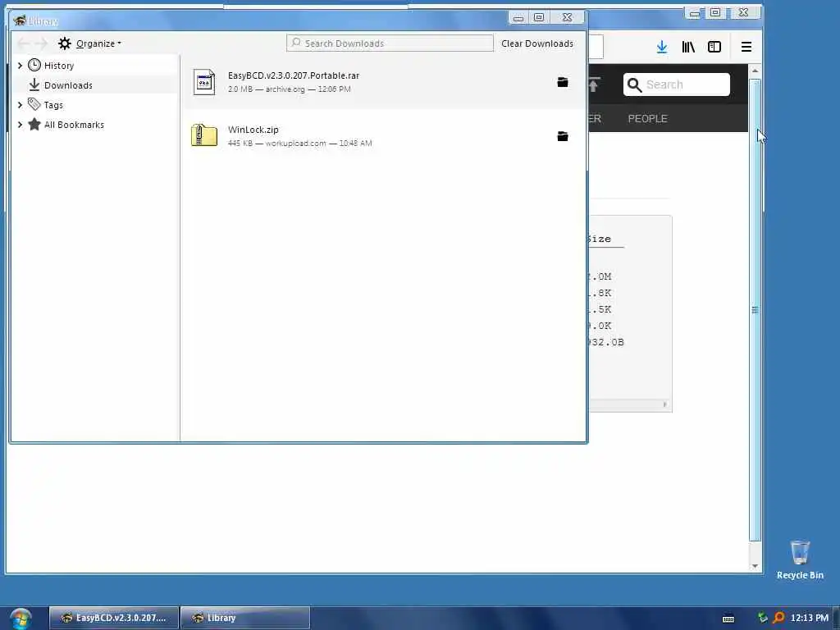This screenshot has height=630, width=840.
Task: Select All Bookmarks in the sidebar
Action: click(74, 125)
